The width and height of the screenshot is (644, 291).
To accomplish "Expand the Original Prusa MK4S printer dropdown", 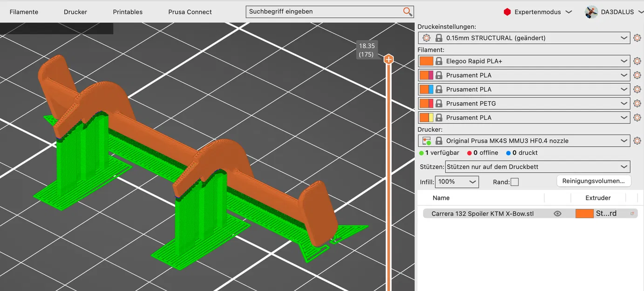I will coord(624,141).
